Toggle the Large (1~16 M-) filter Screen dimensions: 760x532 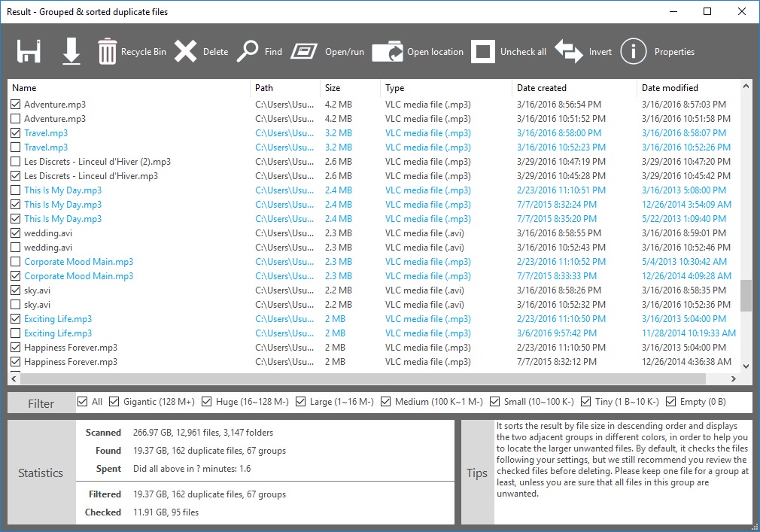(300, 402)
